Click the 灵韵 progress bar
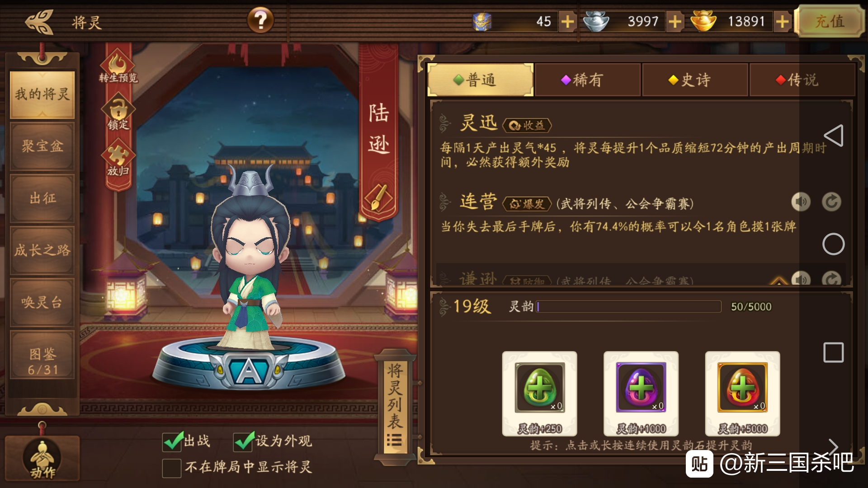 (628, 307)
